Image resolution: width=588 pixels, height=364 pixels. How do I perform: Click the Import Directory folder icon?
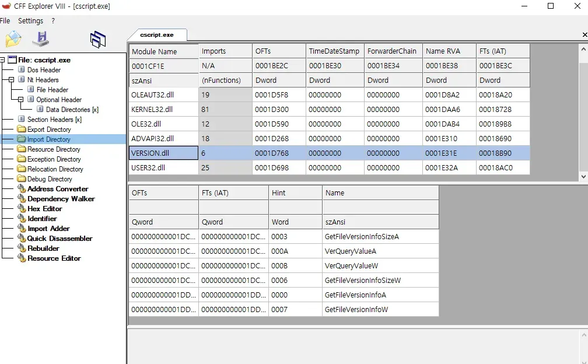pos(22,139)
